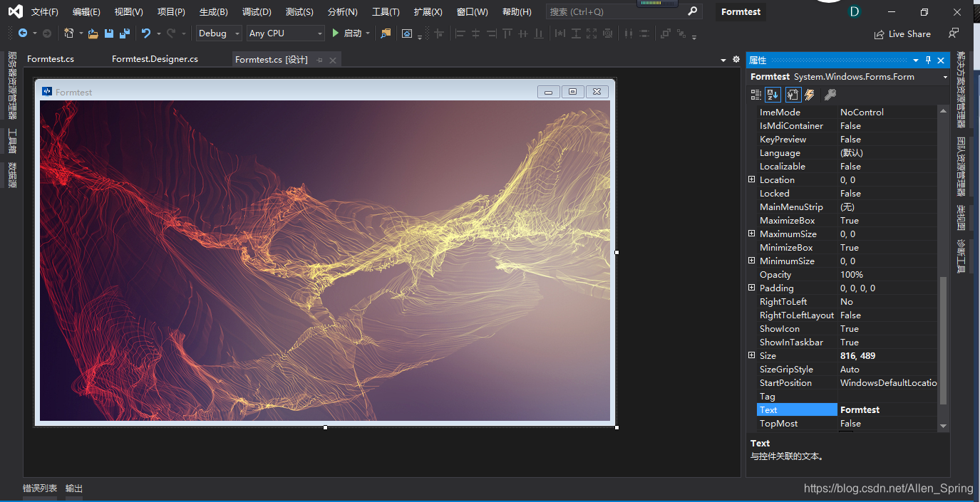This screenshot has width=980, height=502.
Task: Click the Open File folder icon
Action: pos(93,33)
